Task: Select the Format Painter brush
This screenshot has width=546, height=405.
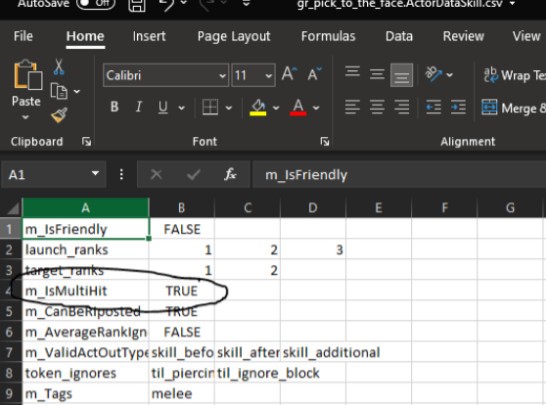Action: (59, 116)
